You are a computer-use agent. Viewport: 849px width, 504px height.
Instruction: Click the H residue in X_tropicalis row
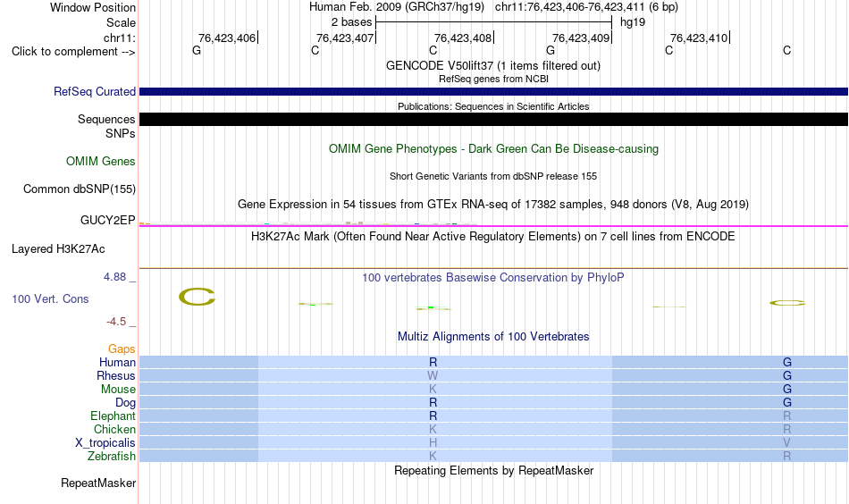(433, 443)
